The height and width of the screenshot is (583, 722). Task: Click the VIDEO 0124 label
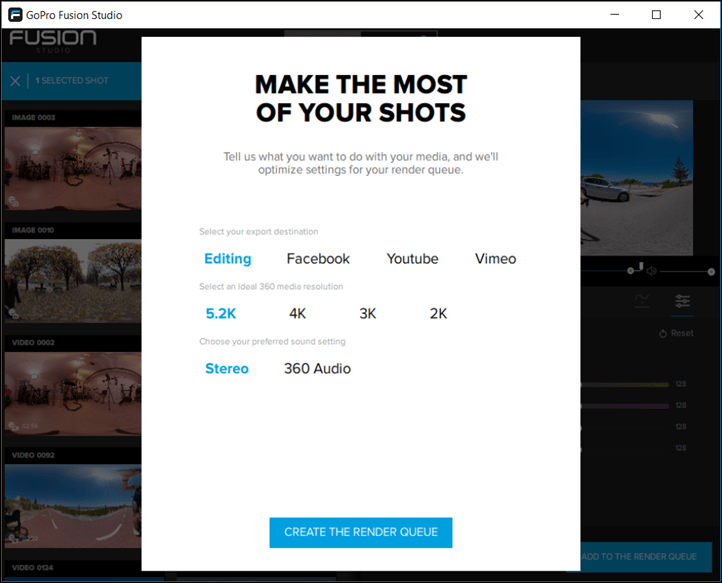[32, 568]
